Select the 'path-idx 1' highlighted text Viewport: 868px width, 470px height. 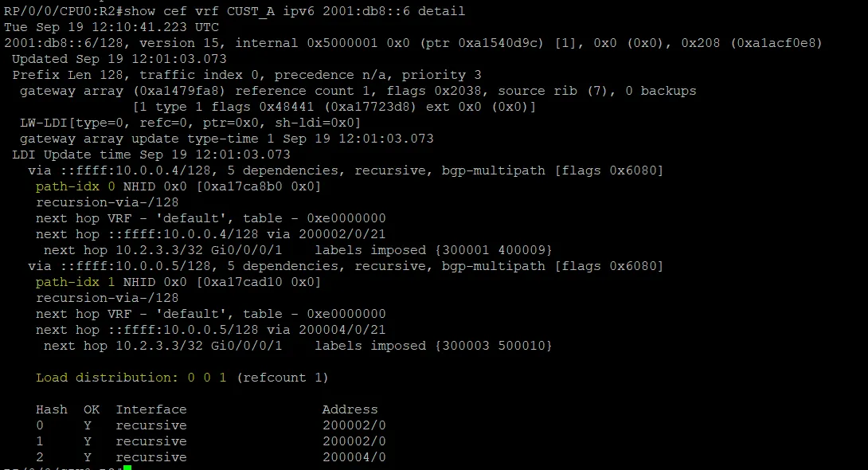point(76,282)
